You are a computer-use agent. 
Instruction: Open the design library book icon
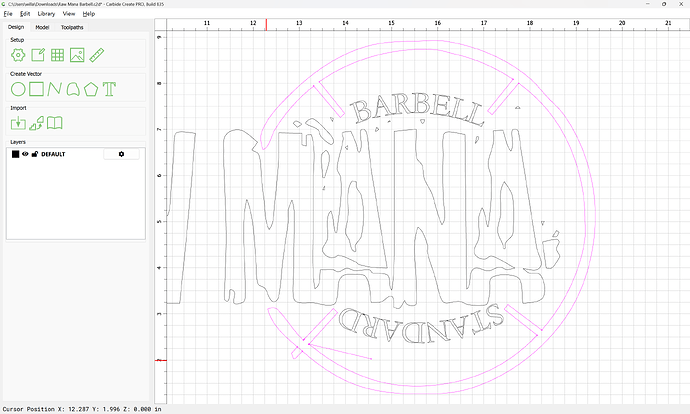coord(56,123)
